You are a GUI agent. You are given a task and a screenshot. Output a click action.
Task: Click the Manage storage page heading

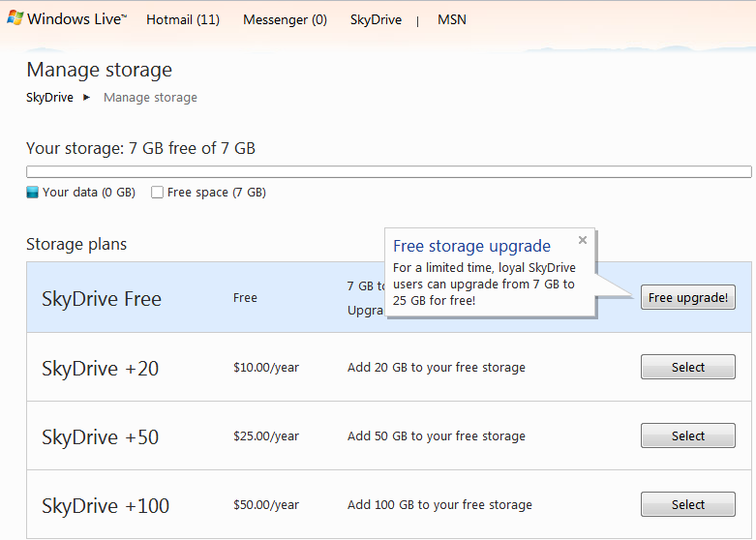click(x=100, y=70)
